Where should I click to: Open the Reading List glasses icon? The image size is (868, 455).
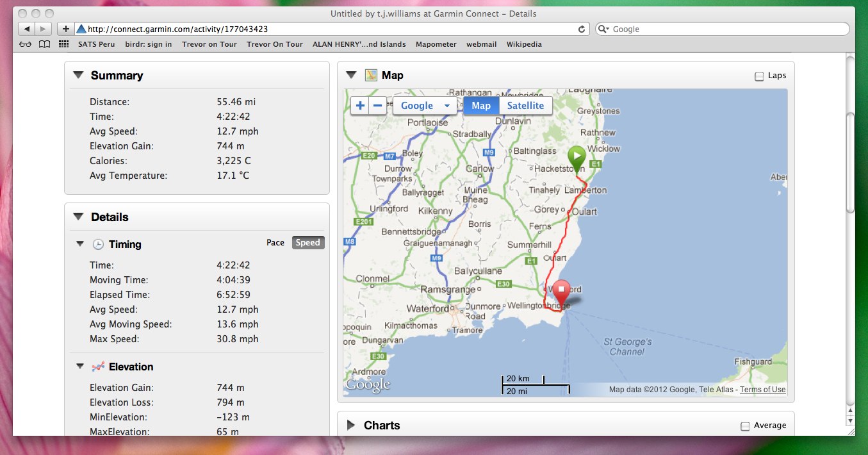25,44
